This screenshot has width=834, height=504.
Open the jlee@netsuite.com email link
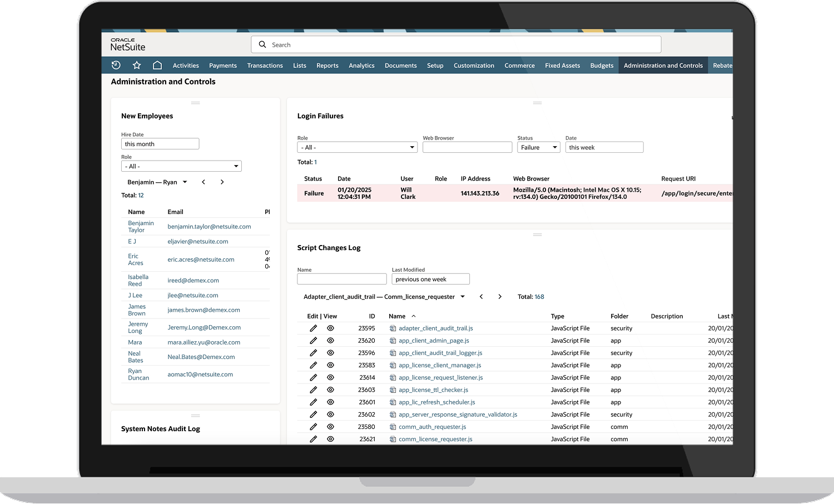pyautogui.click(x=192, y=295)
